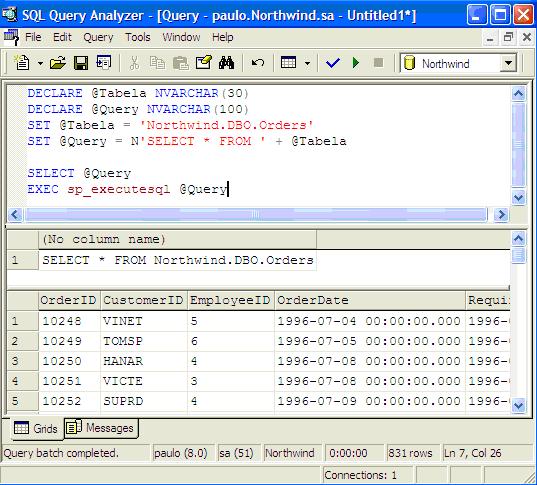Click the results pane scroll down arrow
The image size is (537, 485).
click(519, 406)
